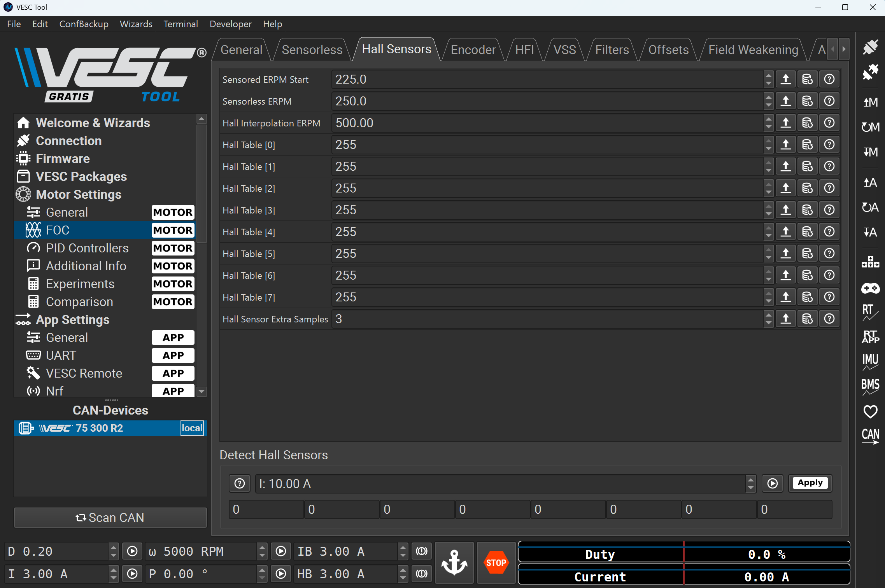Click the Scan CAN button
The image size is (885, 588).
pyautogui.click(x=110, y=518)
